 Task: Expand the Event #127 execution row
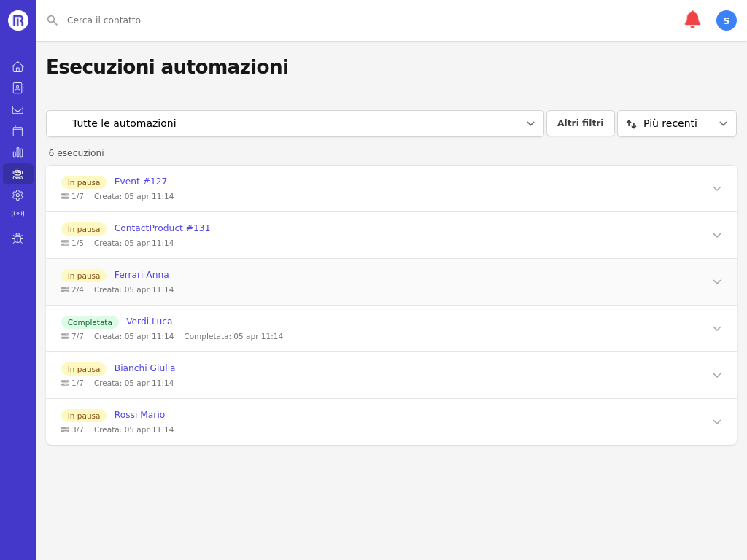pos(716,189)
